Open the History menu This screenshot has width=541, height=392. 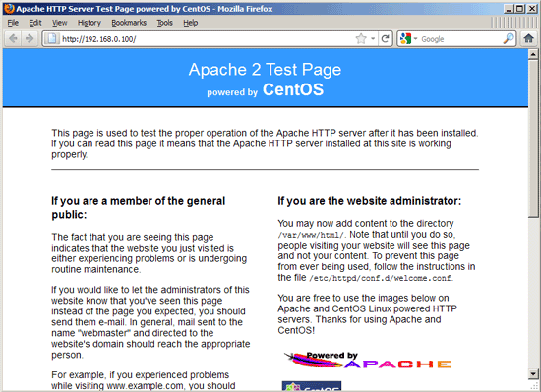click(x=90, y=23)
